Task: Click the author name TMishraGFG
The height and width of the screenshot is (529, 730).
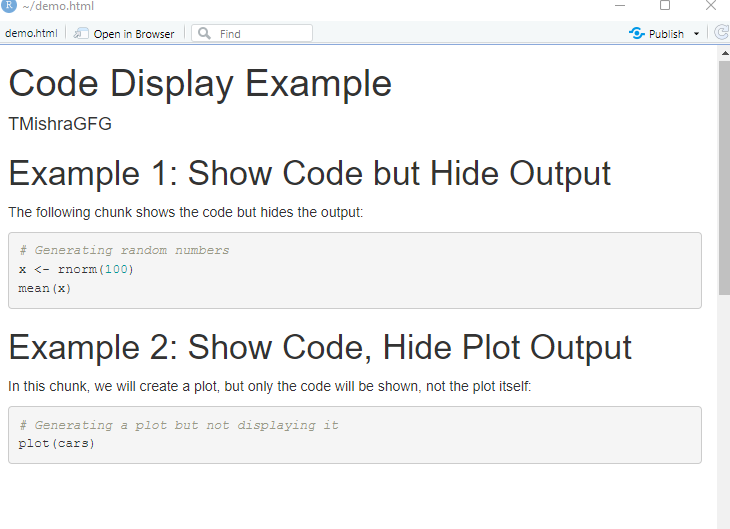Action: tap(60, 124)
